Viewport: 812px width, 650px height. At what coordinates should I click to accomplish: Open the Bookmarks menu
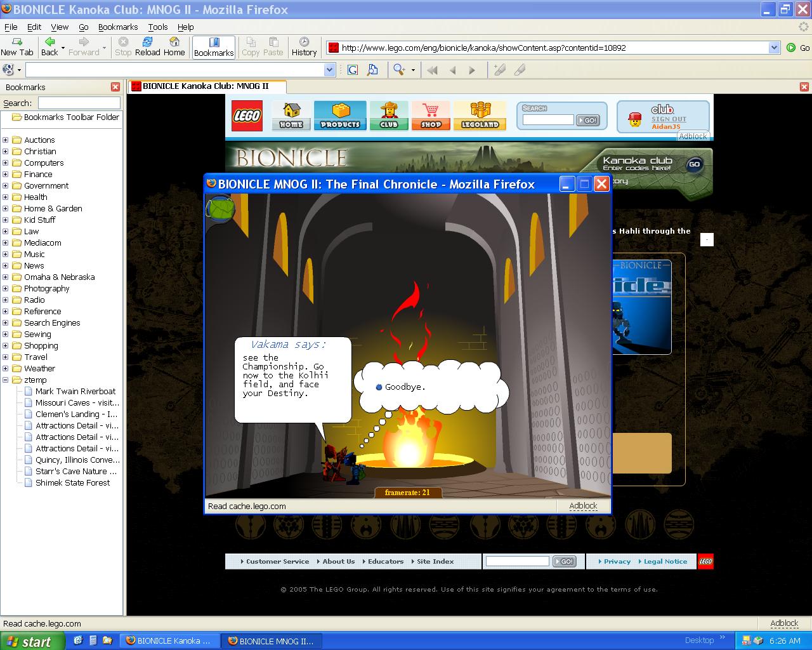pyautogui.click(x=118, y=27)
